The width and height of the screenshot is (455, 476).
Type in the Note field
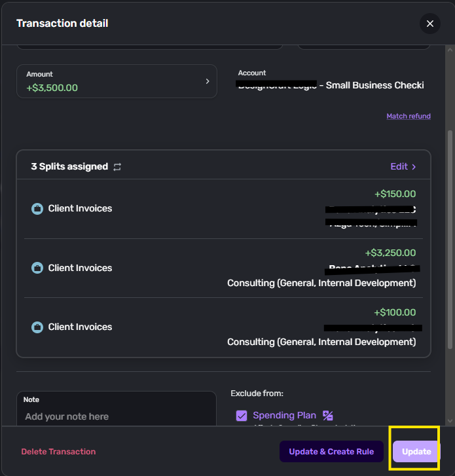[117, 416]
